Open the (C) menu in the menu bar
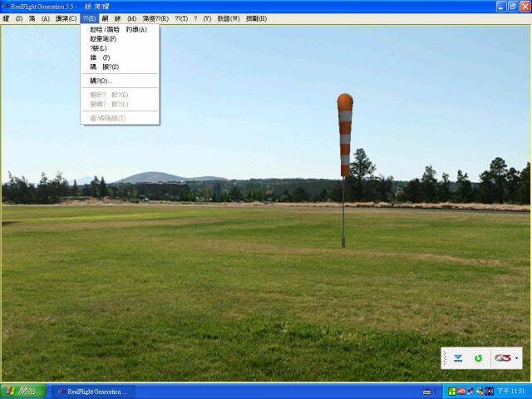This screenshot has height=399, width=532. pyautogui.click(x=66, y=18)
